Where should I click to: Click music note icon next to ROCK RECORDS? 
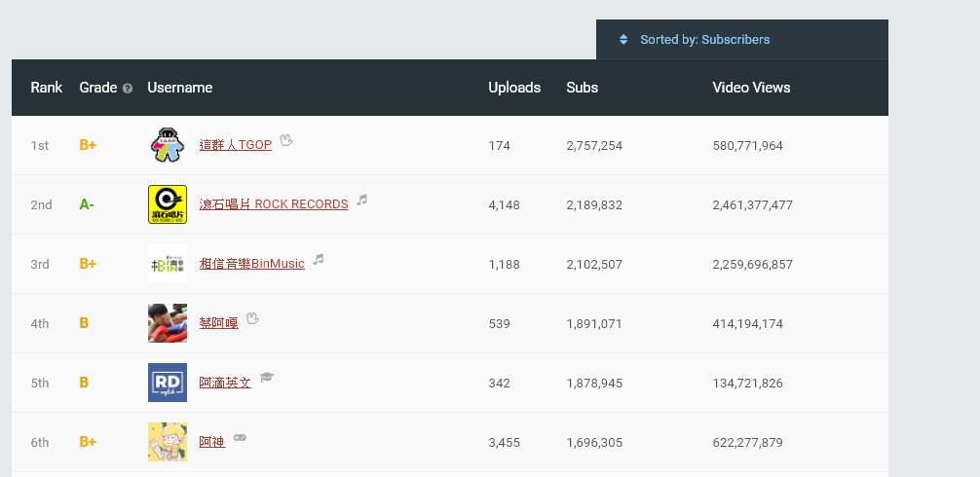pyautogui.click(x=362, y=200)
